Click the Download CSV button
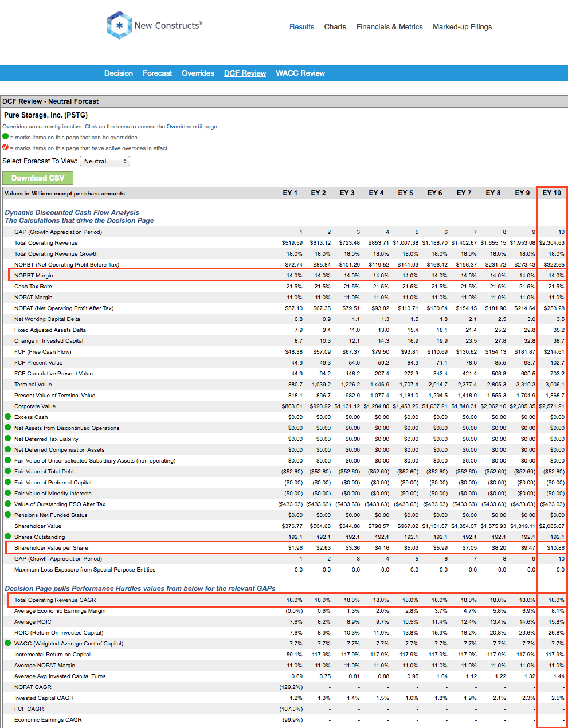Viewport: 568px width, 728px height. (x=38, y=178)
